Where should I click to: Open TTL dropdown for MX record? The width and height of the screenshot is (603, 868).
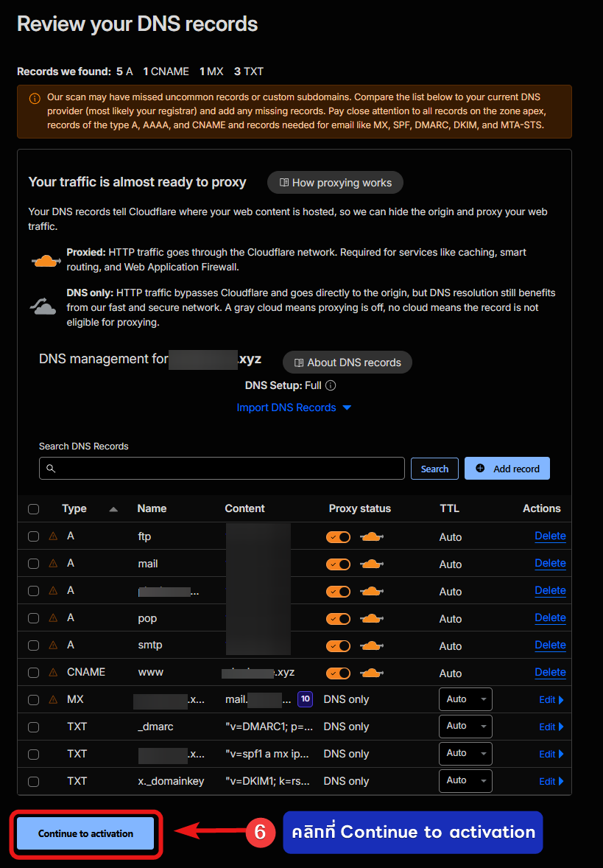point(465,699)
